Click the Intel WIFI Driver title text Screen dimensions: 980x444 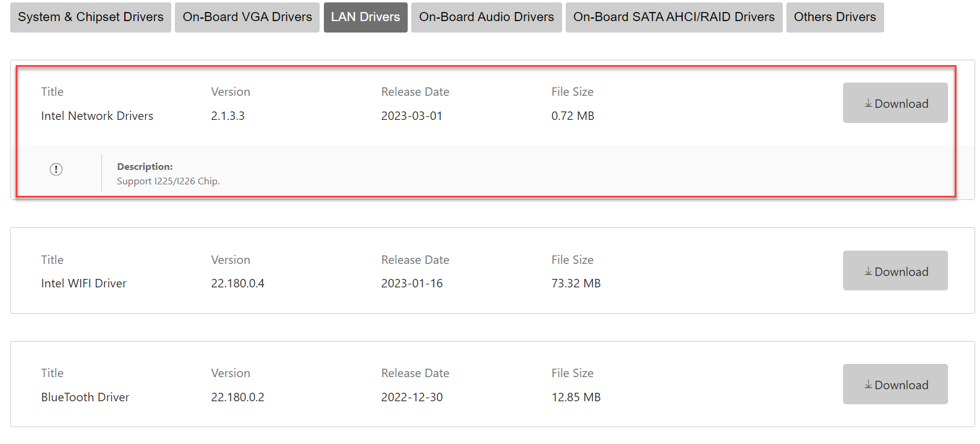click(x=84, y=283)
